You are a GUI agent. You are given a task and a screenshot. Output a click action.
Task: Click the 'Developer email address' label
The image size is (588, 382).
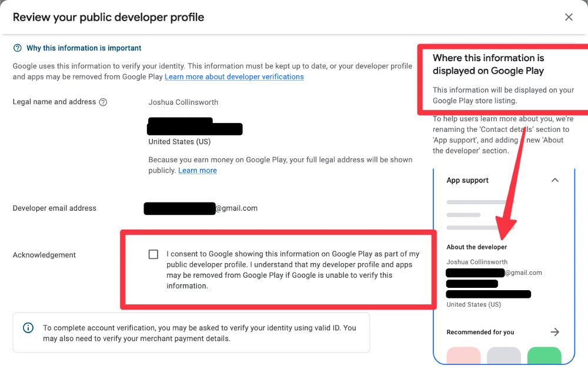[x=54, y=208]
